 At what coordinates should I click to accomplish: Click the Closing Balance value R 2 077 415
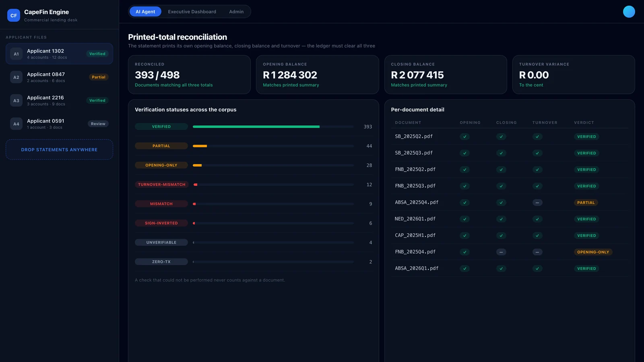point(417,75)
